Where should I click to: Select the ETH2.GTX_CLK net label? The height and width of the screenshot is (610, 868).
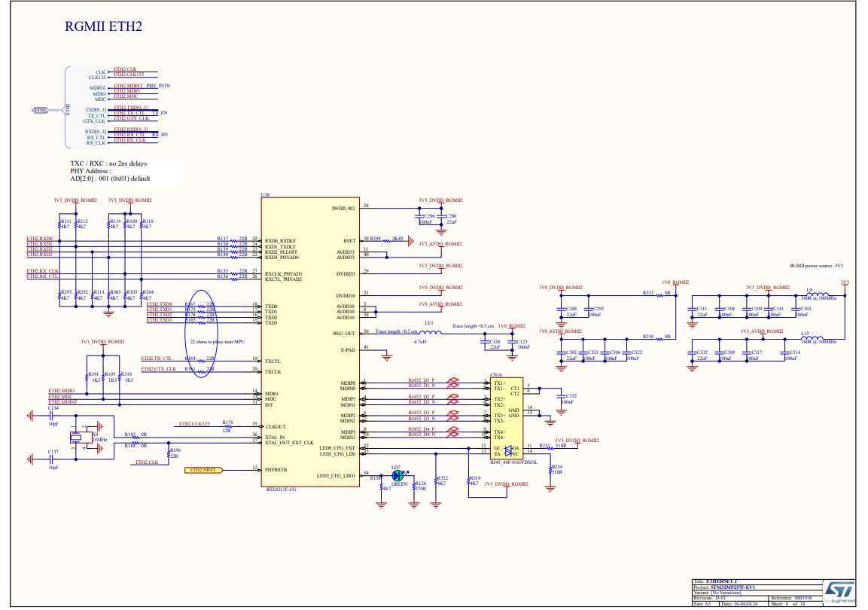pyautogui.click(x=158, y=369)
